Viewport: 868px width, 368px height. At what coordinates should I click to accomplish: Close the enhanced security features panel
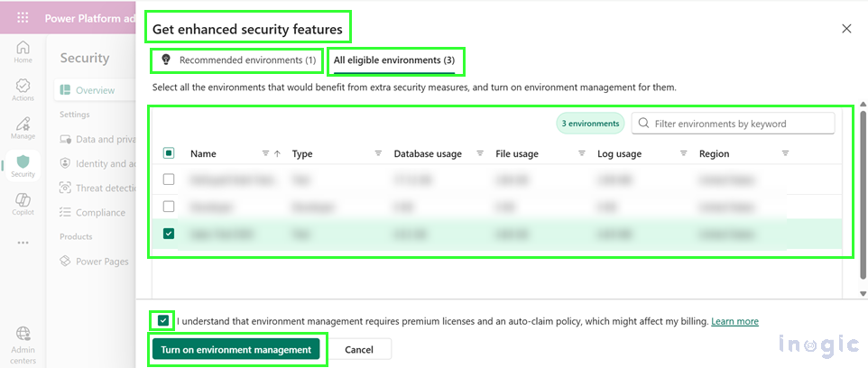pos(846,29)
